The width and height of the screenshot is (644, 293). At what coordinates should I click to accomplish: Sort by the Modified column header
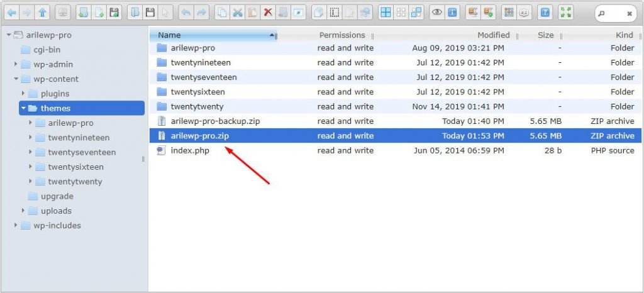point(493,35)
